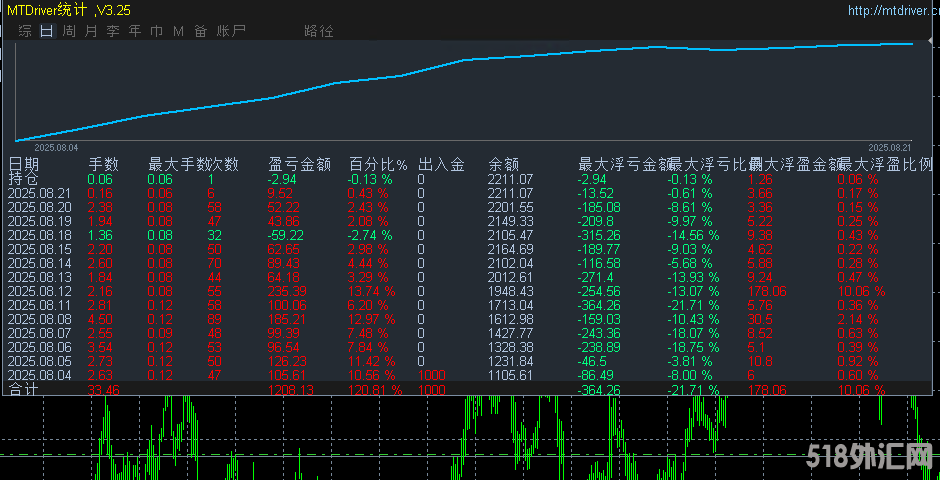Click the 1948.43 balance value

(x=511, y=291)
